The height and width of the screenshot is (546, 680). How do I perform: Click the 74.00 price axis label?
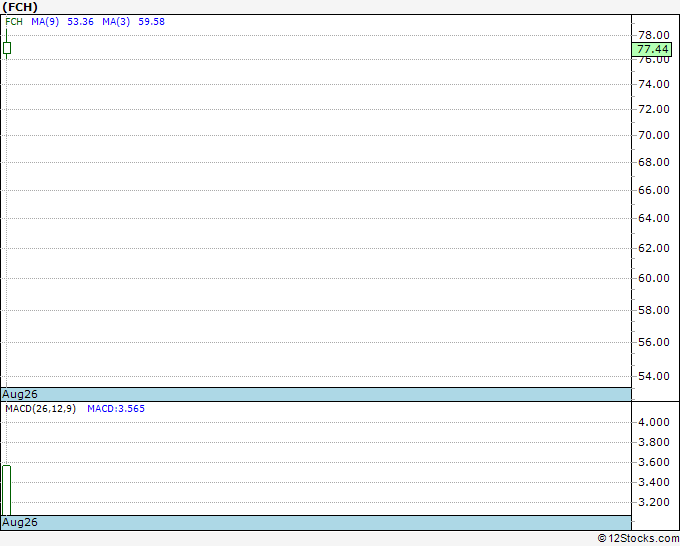(654, 84)
